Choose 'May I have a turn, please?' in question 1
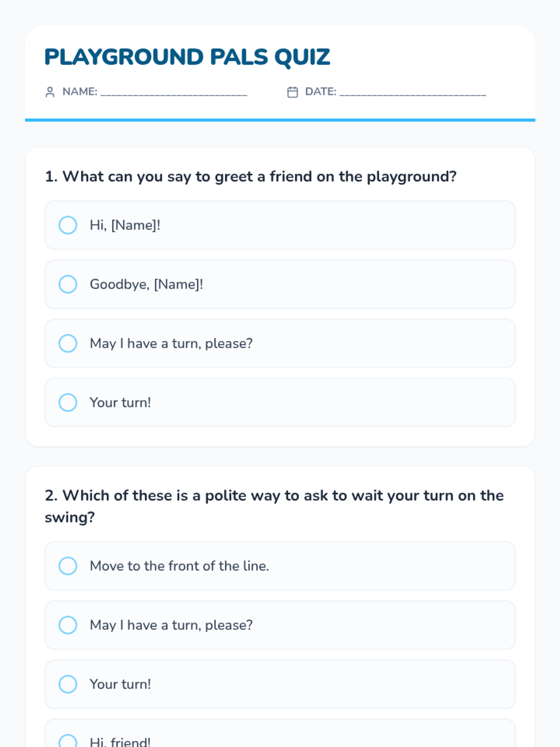The width and height of the screenshot is (560, 747). [68, 343]
